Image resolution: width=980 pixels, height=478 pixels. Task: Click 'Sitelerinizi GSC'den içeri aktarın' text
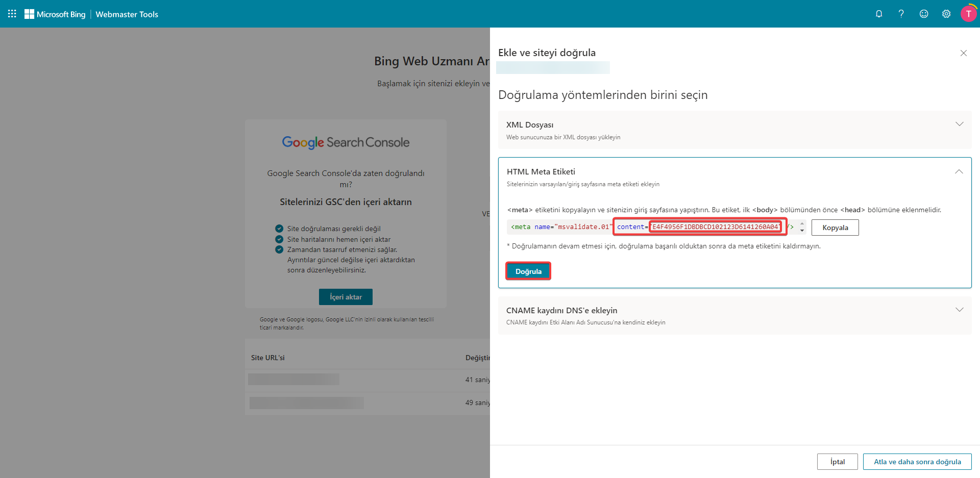tap(346, 202)
